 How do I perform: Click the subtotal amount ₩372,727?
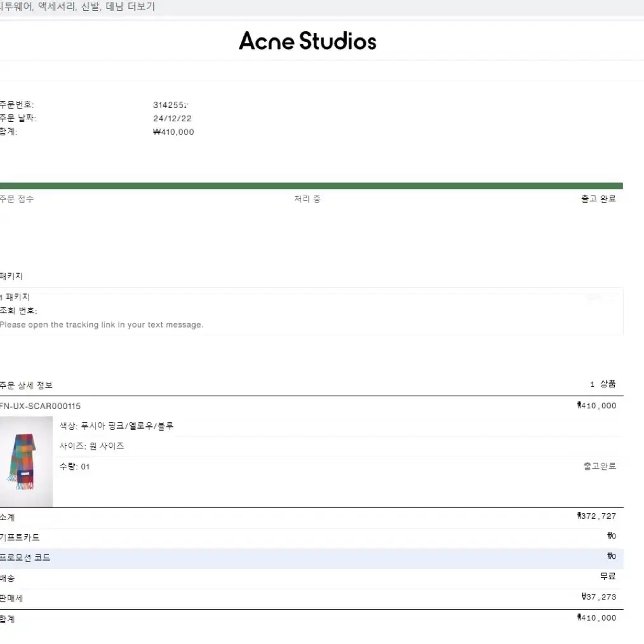click(596, 516)
